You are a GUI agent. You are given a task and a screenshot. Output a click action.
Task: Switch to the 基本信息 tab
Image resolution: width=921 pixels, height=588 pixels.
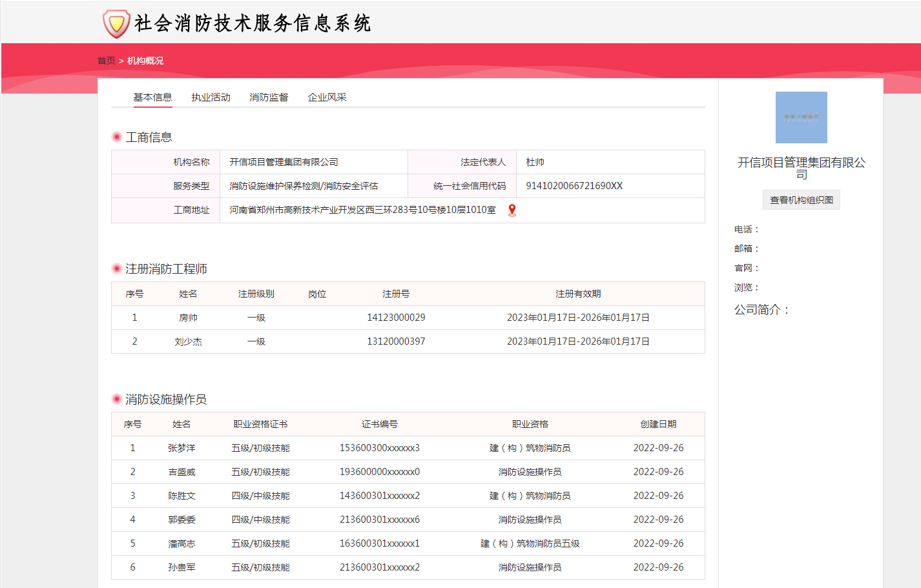(x=152, y=97)
